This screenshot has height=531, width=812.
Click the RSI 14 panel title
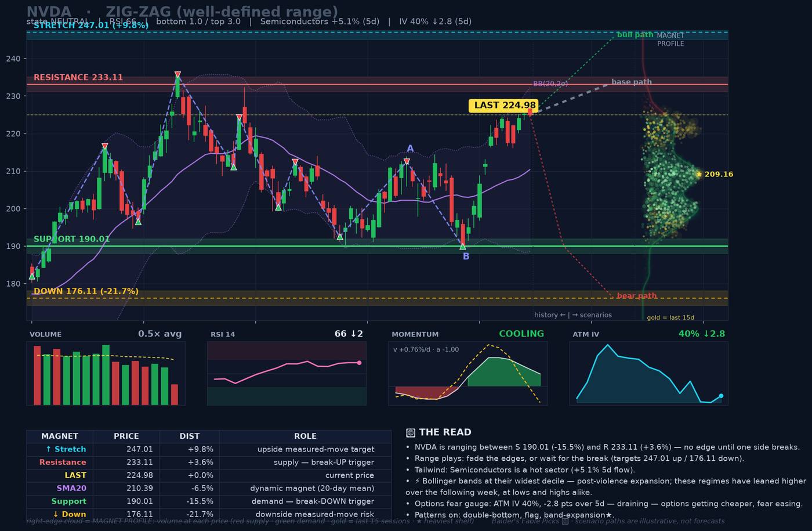223,334
